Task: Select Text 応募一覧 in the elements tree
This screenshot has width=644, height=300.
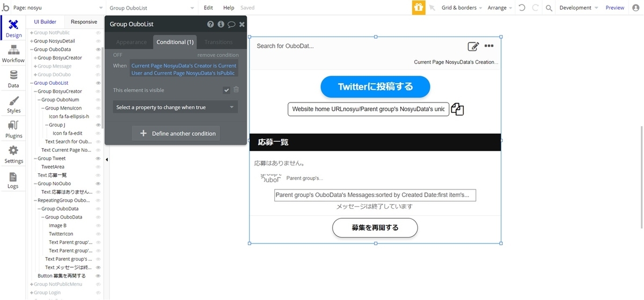Action: (52, 175)
